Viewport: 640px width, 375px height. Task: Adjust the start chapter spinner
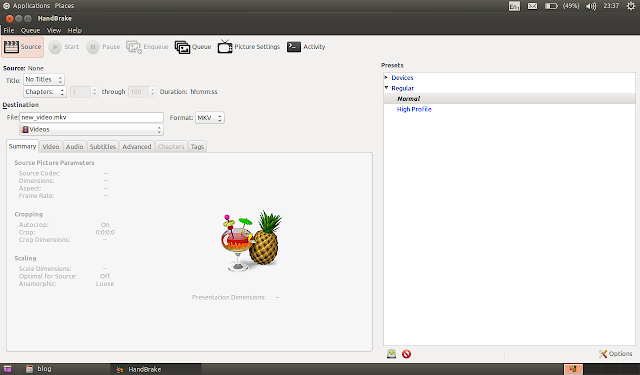(84, 92)
